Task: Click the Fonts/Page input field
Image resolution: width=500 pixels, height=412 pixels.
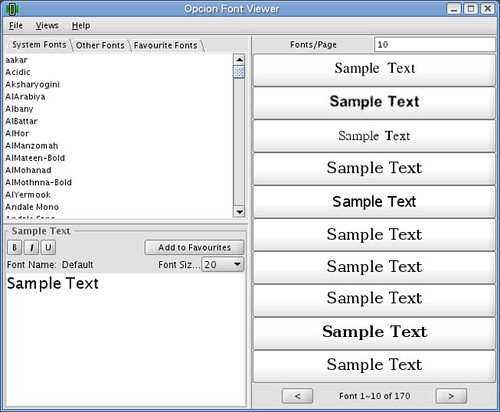Action: coord(435,45)
